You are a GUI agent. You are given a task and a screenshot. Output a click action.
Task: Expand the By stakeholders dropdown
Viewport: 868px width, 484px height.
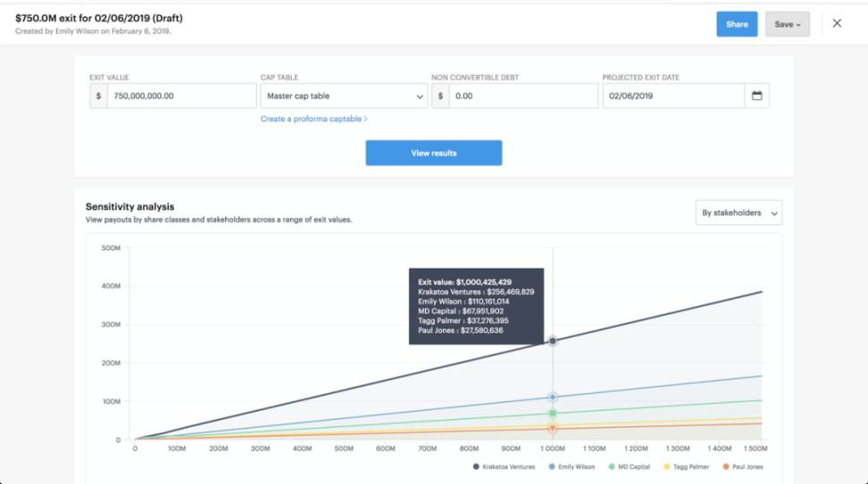(x=739, y=213)
